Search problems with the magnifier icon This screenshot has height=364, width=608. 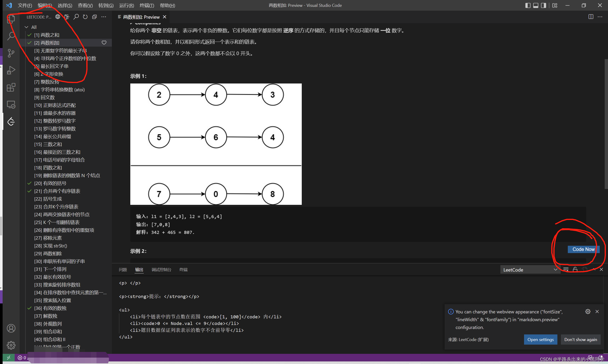[76, 17]
